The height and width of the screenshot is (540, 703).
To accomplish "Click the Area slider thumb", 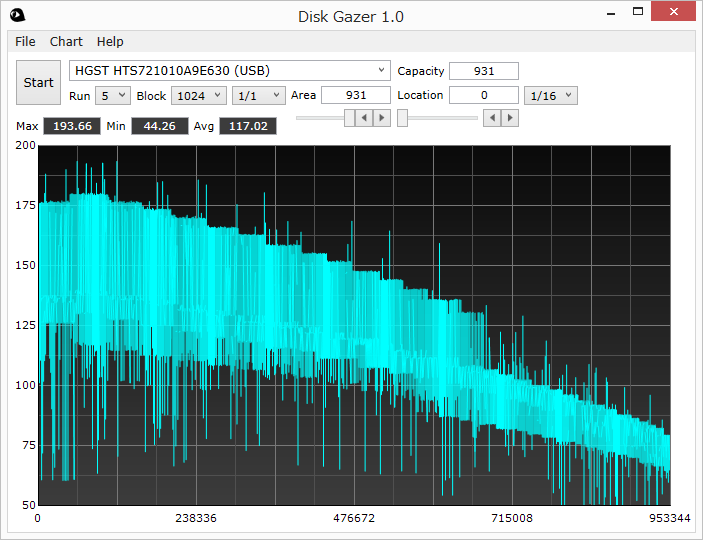I will click(349, 118).
